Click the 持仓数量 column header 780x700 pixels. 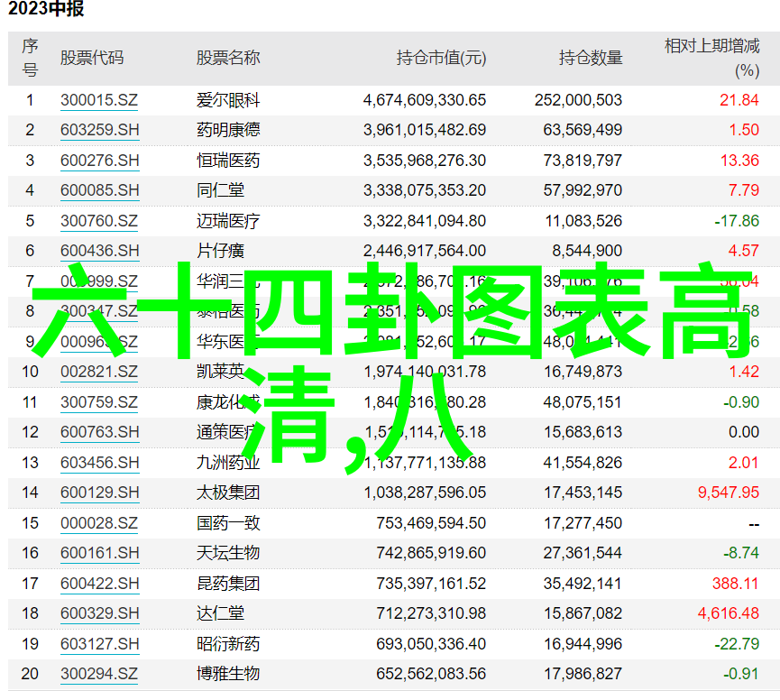[591, 58]
